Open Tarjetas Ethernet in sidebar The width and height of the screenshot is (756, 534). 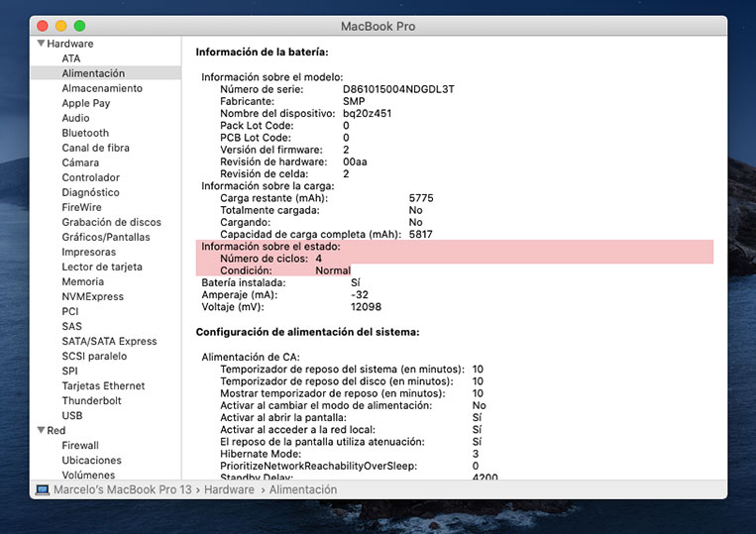(x=103, y=385)
